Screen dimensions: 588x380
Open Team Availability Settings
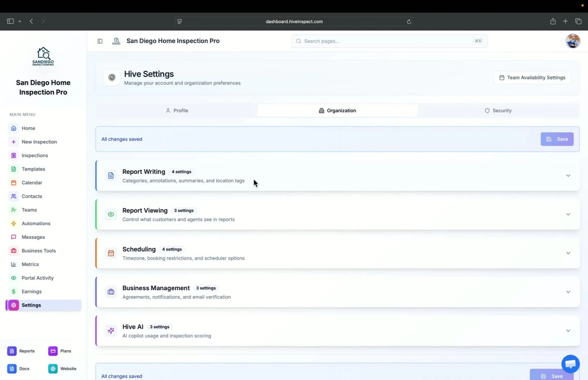[x=532, y=77]
